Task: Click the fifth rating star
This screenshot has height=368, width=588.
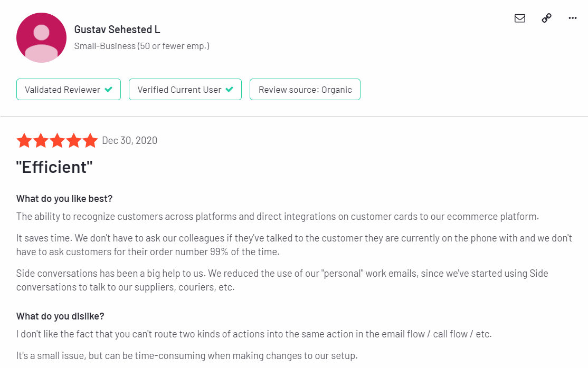Action: coord(90,141)
